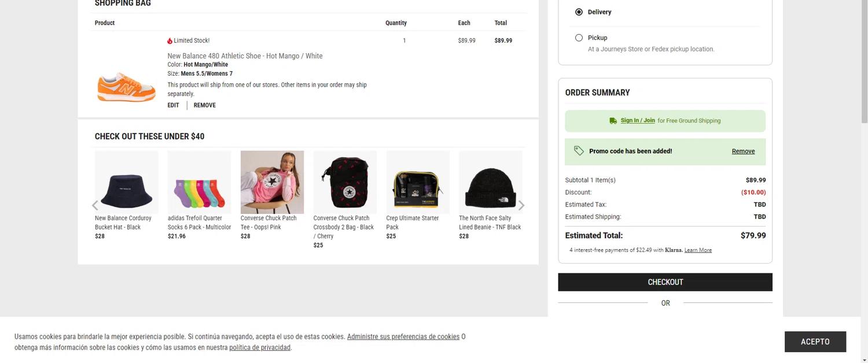Choose the Pickup radio option

coord(579,38)
